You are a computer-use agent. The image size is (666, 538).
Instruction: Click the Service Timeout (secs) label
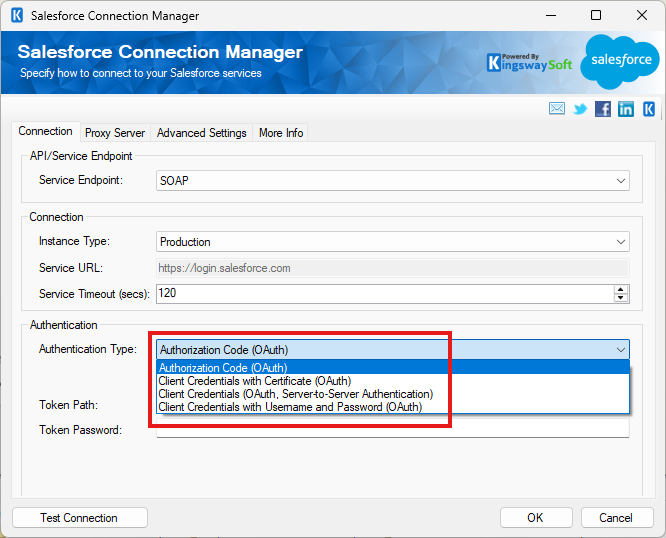pyautogui.click(x=94, y=294)
